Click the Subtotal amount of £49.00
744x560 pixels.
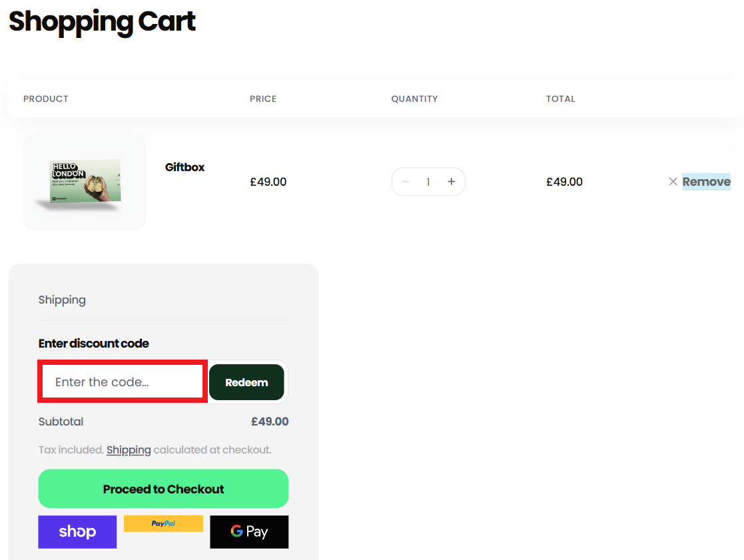click(x=269, y=421)
